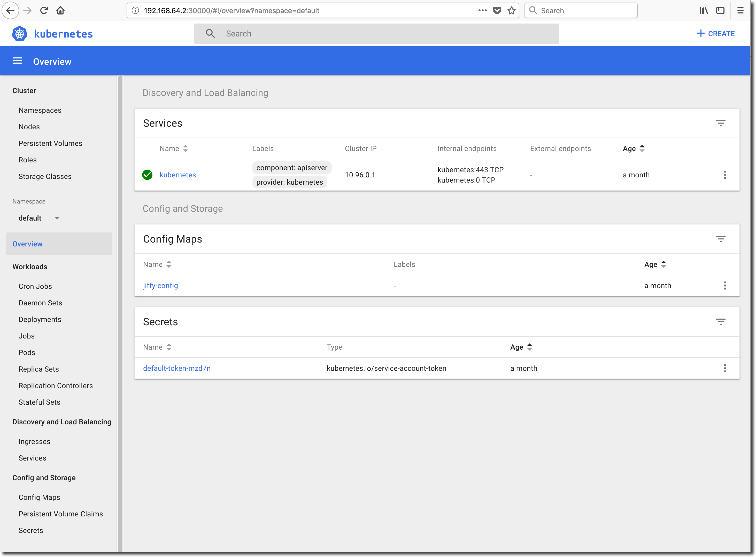This screenshot has height=557, width=756.
Task: Open the kubernetes service link
Action: tap(178, 175)
